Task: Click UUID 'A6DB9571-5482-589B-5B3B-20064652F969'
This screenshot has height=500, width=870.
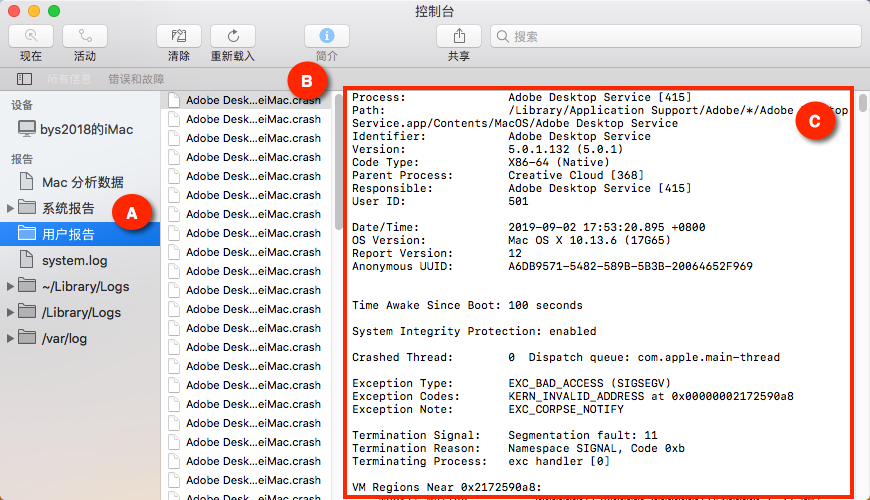Action: click(630, 266)
